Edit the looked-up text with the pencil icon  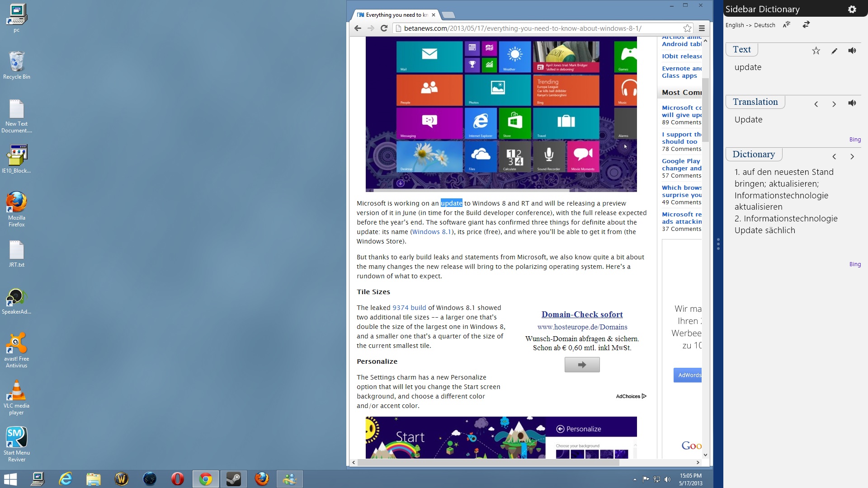coord(834,51)
